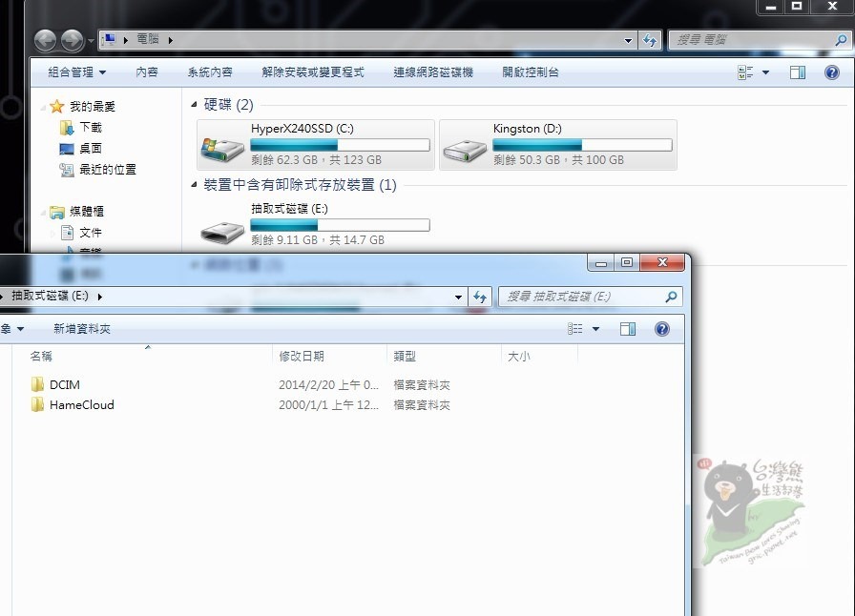
Task: Click the 電腦 breadcrumb in the address bar
Action: tap(147, 39)
